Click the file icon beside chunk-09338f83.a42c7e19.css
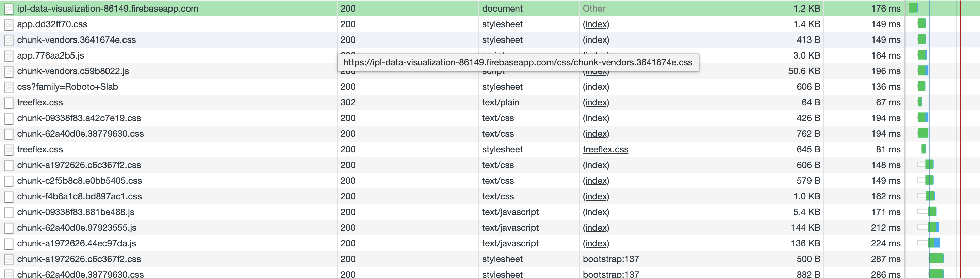Image resolution: width=980 pixels, height=279 pixels. [9, 118]
